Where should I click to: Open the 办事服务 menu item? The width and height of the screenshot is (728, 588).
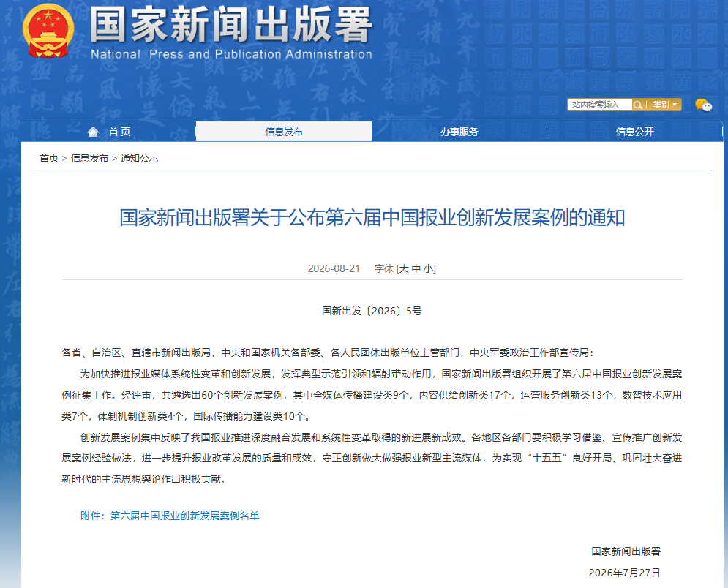click(x=459, y=132)
